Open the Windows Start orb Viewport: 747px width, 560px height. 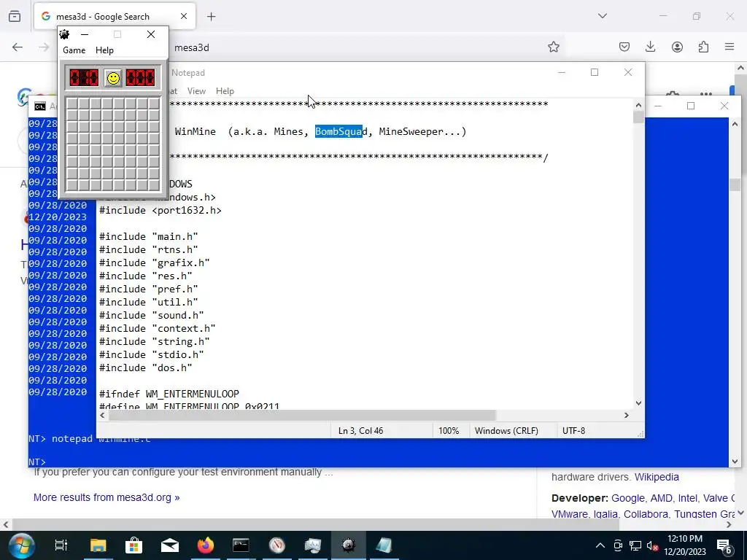21,545
